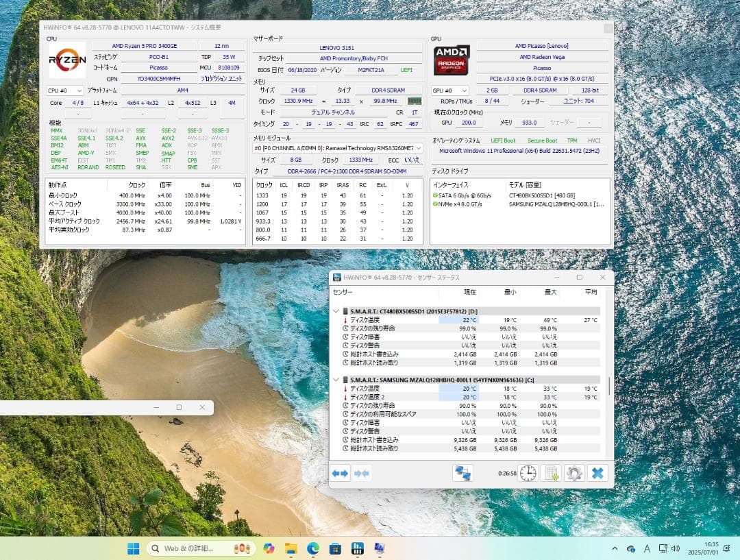Click the Ryzen CPU logo badge
740x560 pixels.
[66, 60]
